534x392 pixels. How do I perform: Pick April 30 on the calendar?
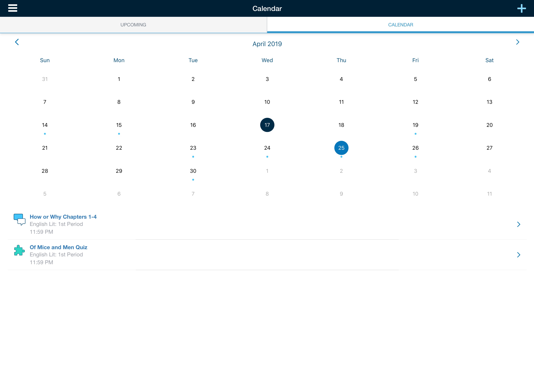coord(193,171)
